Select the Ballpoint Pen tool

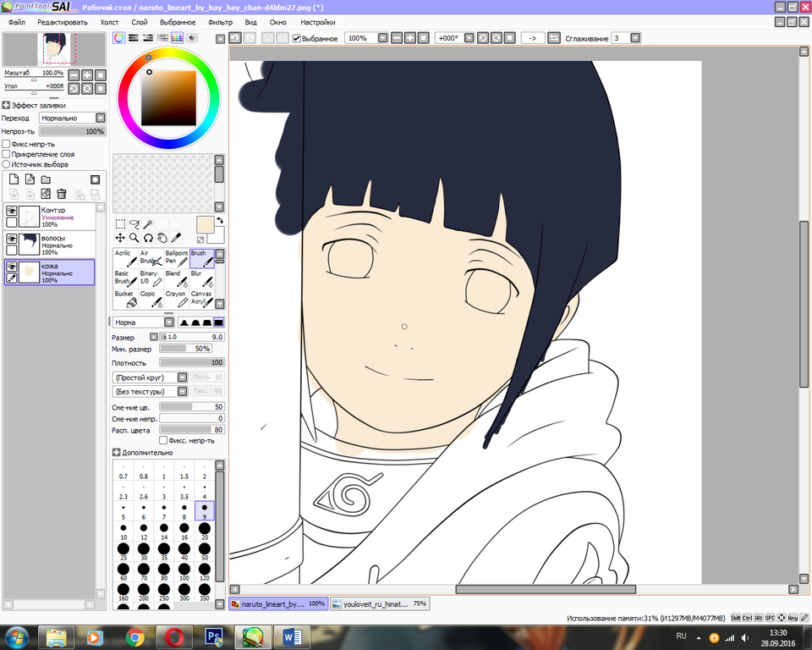tap(177, 257)
